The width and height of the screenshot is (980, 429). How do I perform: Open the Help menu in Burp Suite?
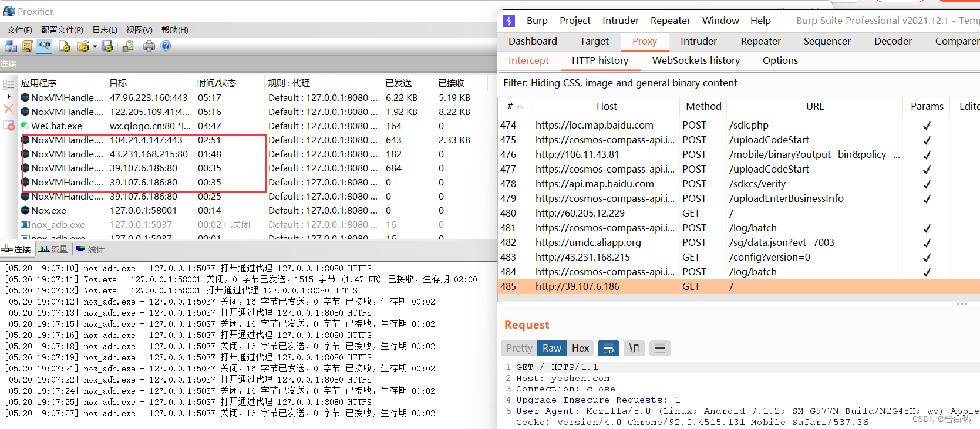pos(760,21)
